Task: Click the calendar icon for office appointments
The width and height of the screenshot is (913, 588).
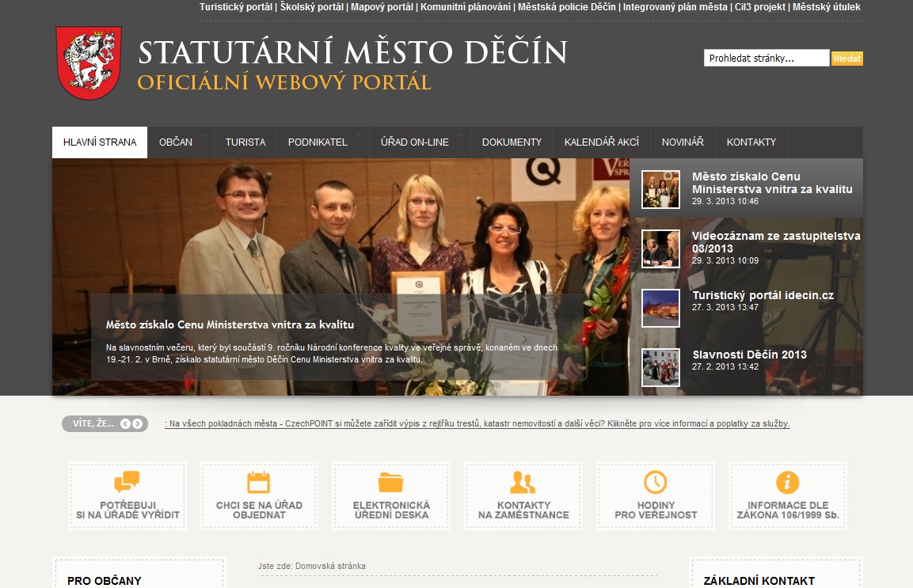Action: 259,482
